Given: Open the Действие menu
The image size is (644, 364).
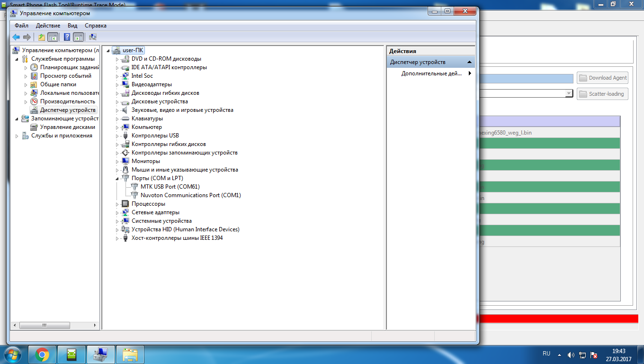Looking at the screenshot, I should pyautogui.click(x=48, y=26).
